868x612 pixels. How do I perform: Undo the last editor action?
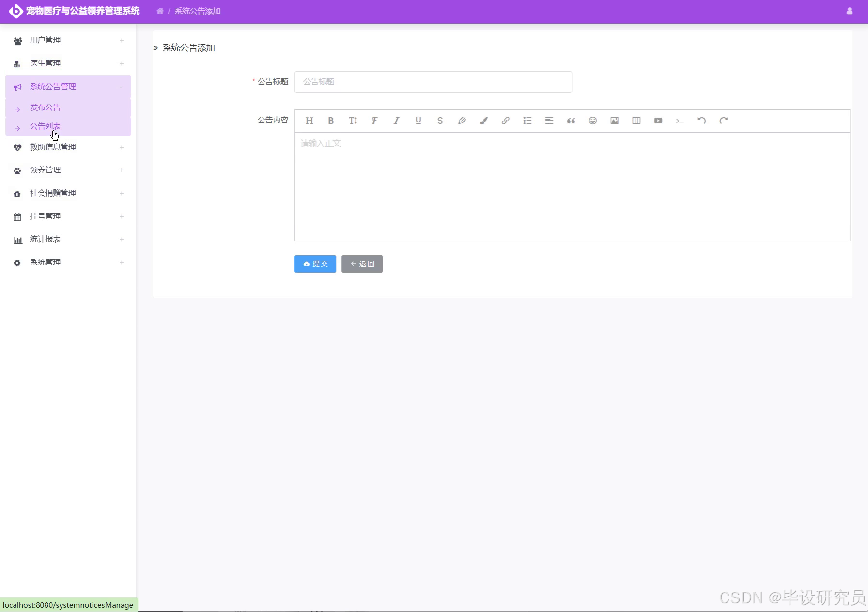click(x=701, y=121)
